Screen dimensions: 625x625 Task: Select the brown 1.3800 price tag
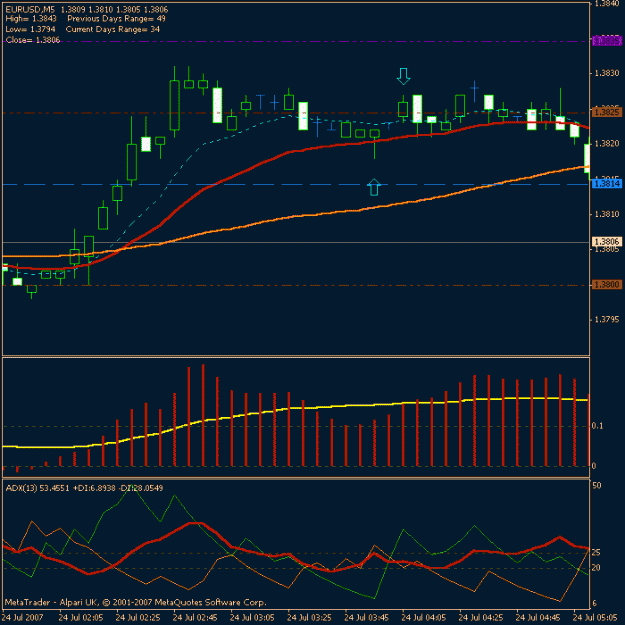pyautogui.click(x=607, y=285)
